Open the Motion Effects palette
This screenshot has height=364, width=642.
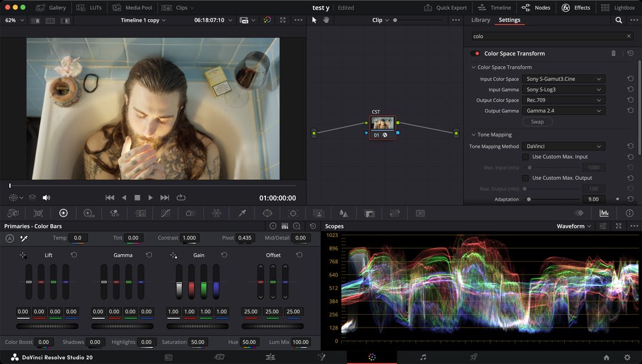[x=141, y=213]
